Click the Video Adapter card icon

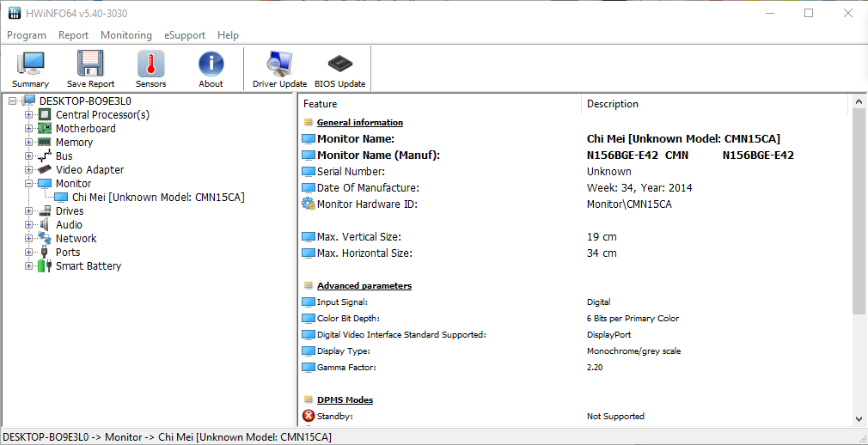45,170
